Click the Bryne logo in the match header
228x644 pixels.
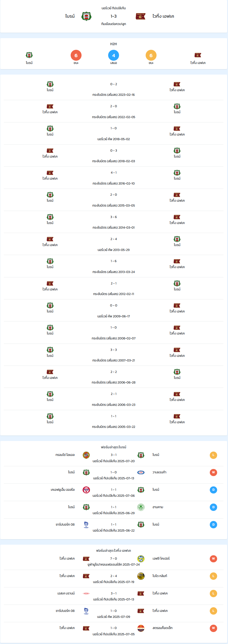[x=86, y=16]
